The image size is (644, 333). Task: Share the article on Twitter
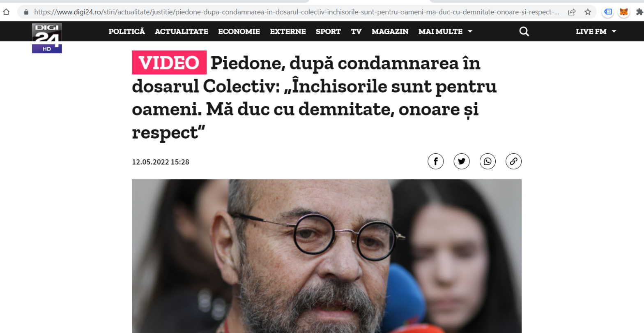461,161
